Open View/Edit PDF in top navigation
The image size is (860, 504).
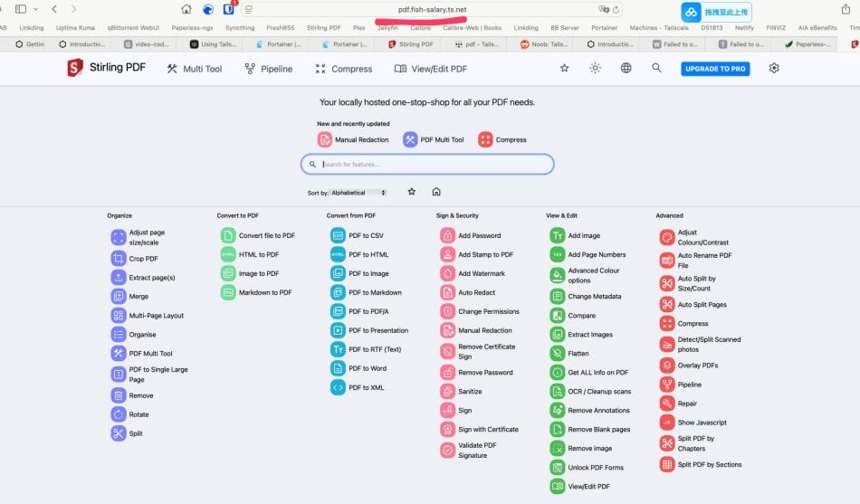(431, 69)
